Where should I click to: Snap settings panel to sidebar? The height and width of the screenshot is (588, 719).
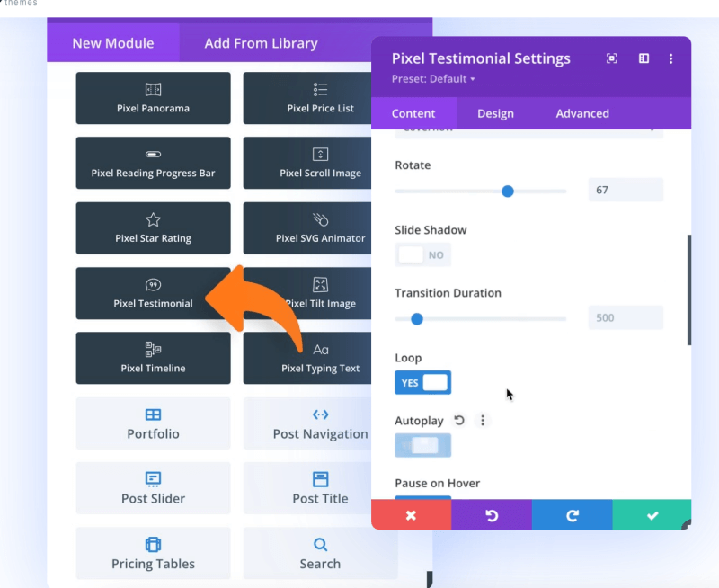(644, 58)
